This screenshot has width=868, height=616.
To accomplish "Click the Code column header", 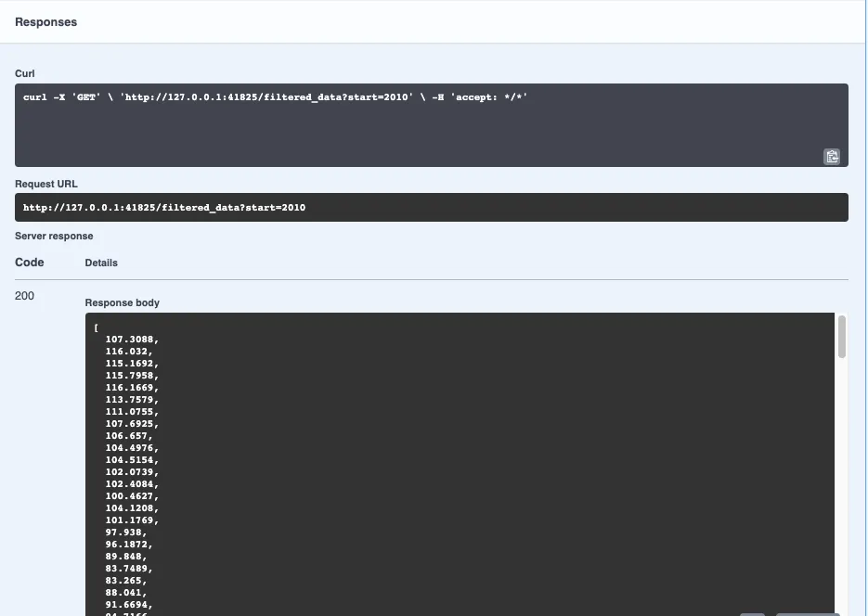I will pyautogui.click(x=29, y=262).
